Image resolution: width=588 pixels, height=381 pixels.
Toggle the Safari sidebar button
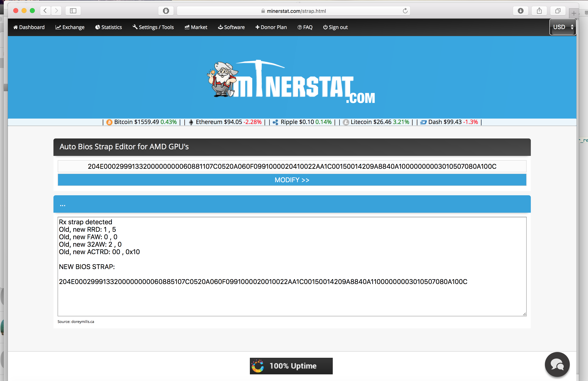[73, 11]
